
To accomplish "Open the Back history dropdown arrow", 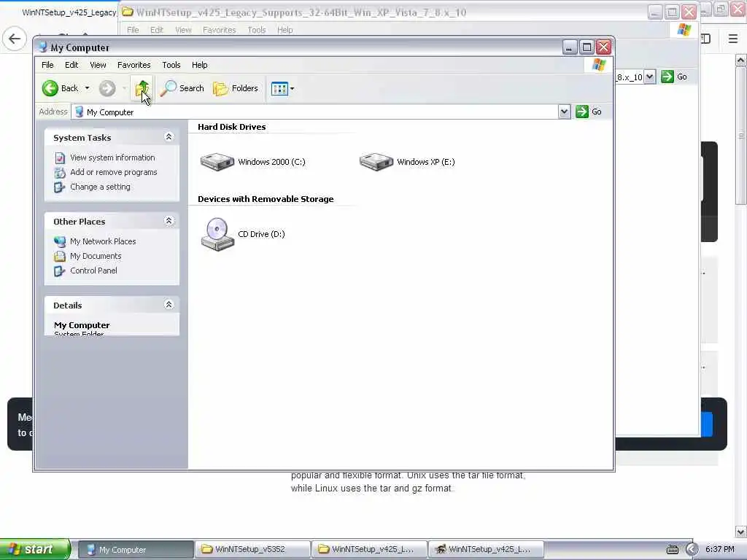I will (88, 88).
